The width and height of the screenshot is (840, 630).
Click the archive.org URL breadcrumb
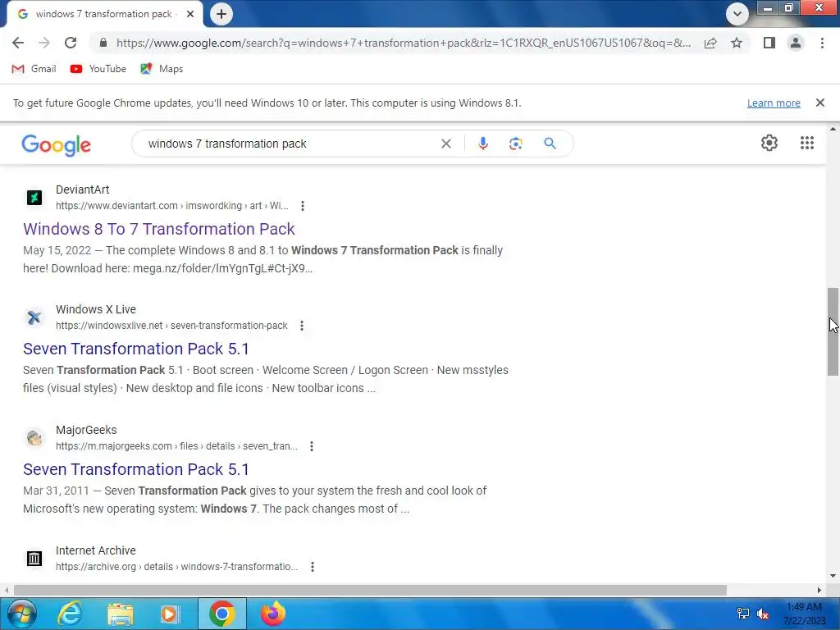[x=177, y=567]
